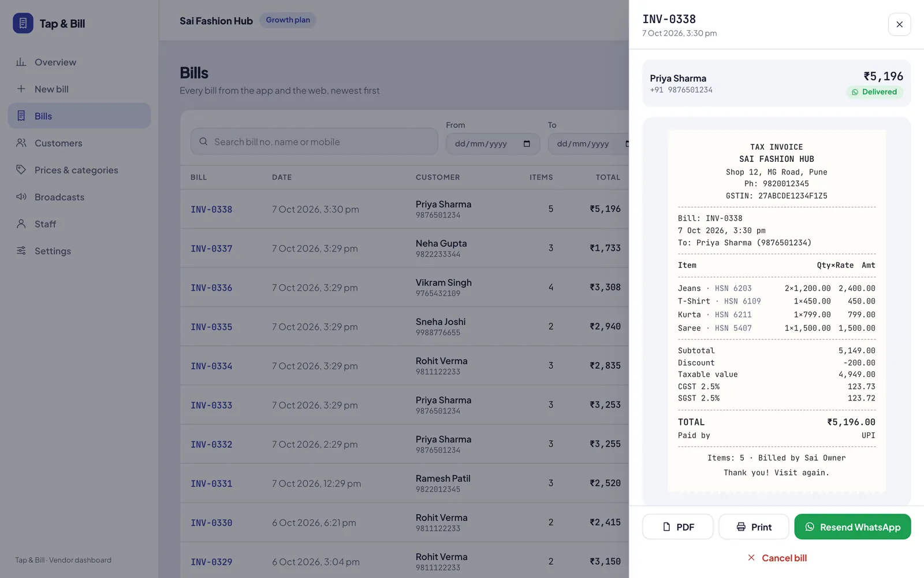This screenshot has width=924, height=578.
Task: Click the PDF document icon
Action: pos(666,527)
